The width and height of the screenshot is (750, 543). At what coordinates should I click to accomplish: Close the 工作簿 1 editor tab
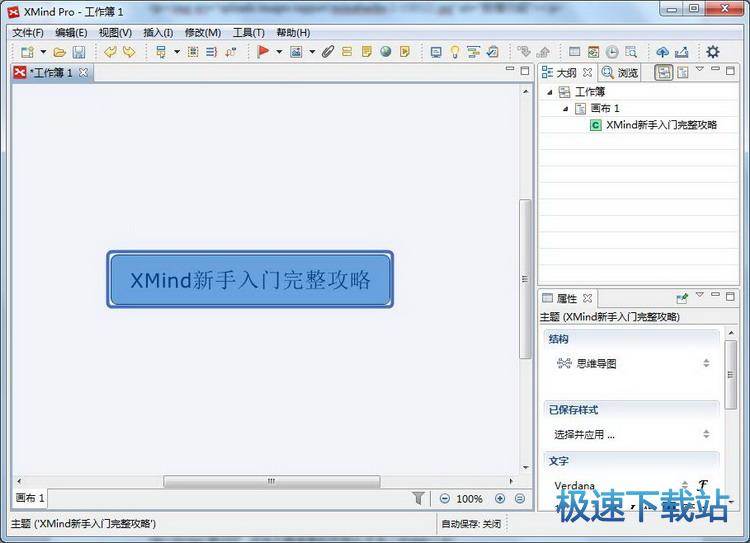[x=83, y=72]
